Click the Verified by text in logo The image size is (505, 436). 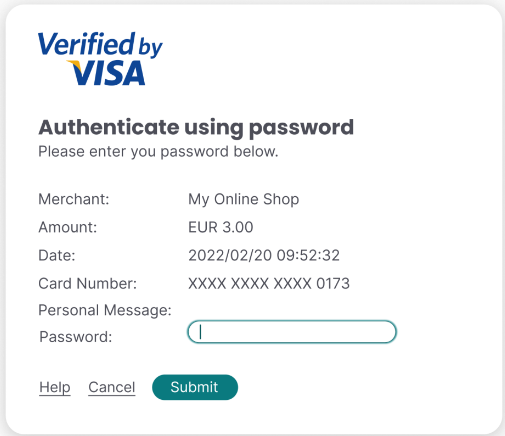(x=100, y=45)
